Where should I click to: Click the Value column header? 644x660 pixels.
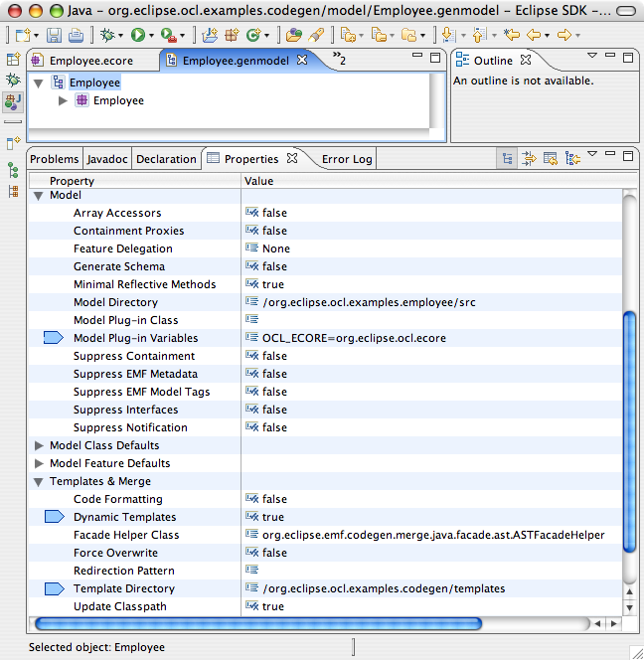439,181
